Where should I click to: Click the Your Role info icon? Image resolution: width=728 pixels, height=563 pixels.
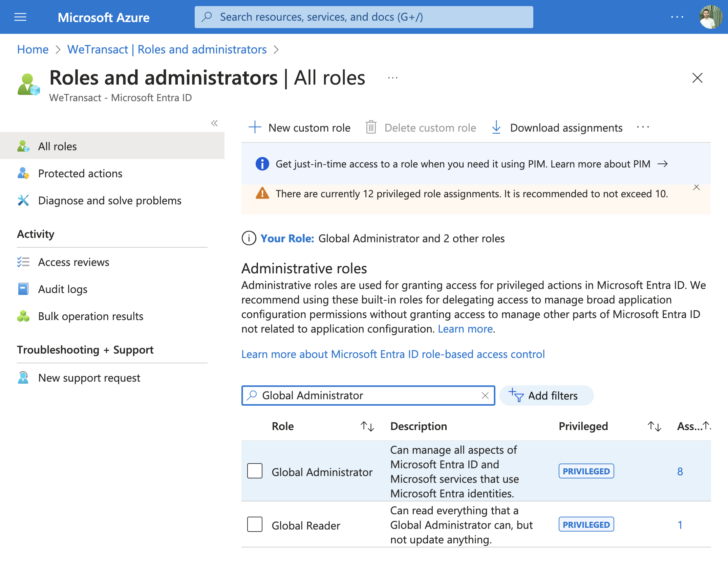[249, 238]
